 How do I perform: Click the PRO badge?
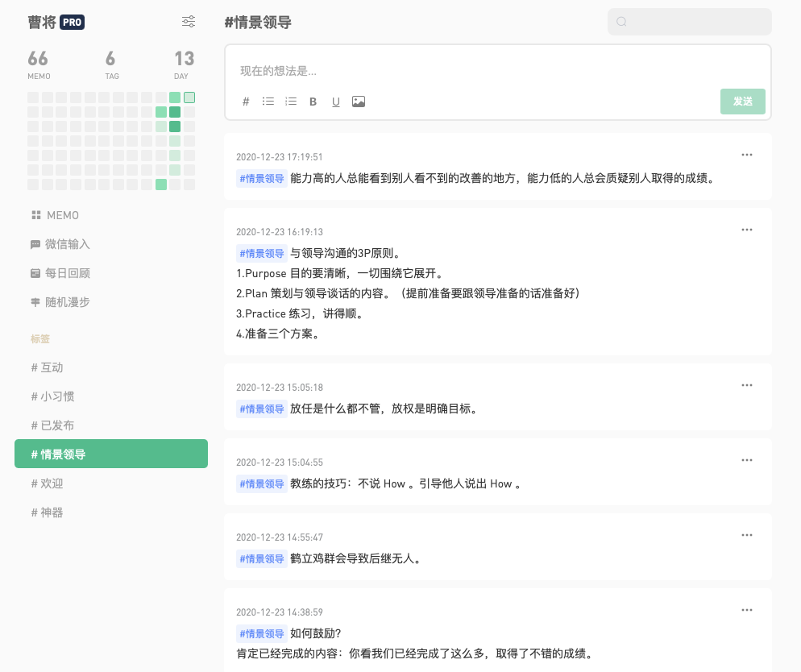pyautogui.click(x=72, y=22)
